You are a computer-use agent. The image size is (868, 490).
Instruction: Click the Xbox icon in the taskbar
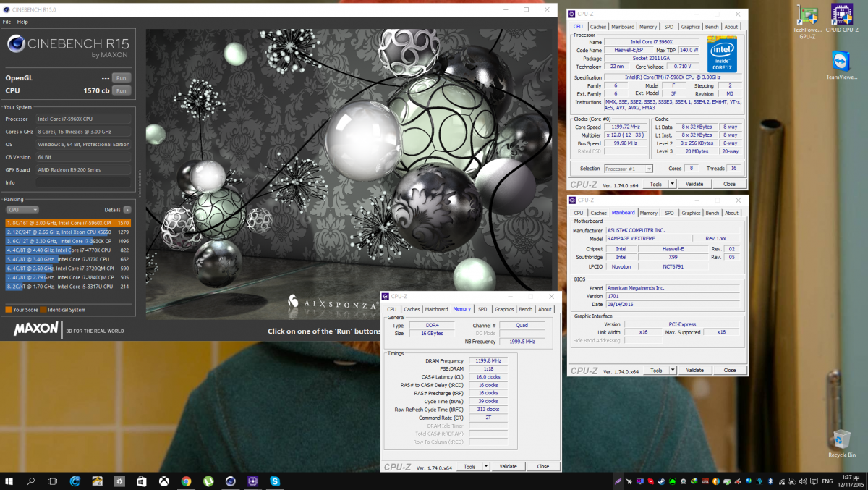click(x=164, y=481)
